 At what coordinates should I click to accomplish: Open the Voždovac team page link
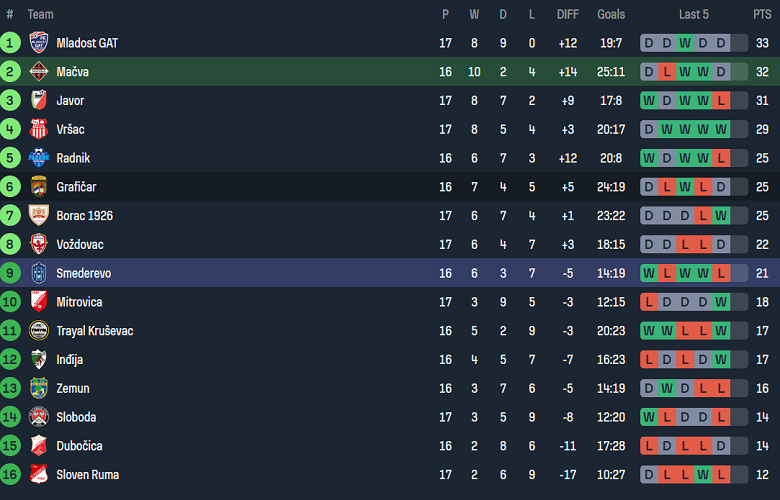click(x=80, y=244)
